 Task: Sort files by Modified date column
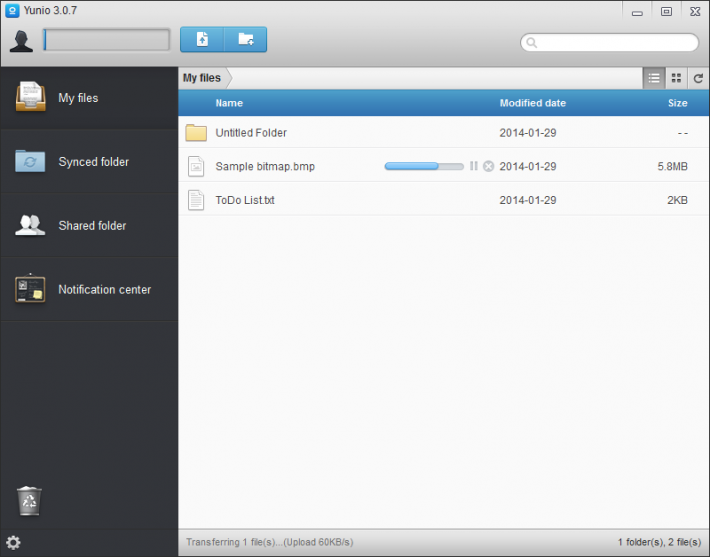pos(532,103)
